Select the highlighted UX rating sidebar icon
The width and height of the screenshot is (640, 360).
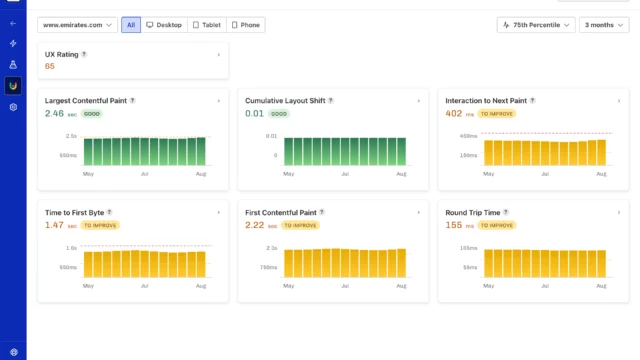13,86
